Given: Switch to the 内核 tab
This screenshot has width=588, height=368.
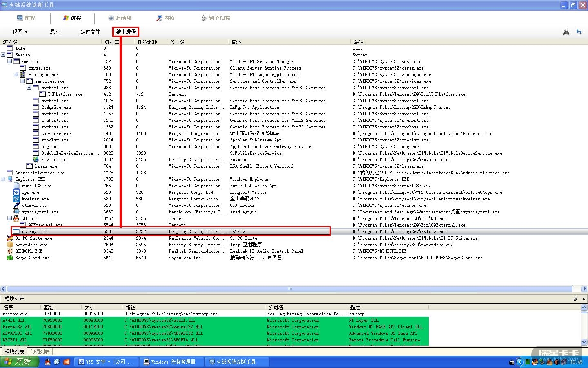Looking at the screenshot, I should (x=165, y=18).
